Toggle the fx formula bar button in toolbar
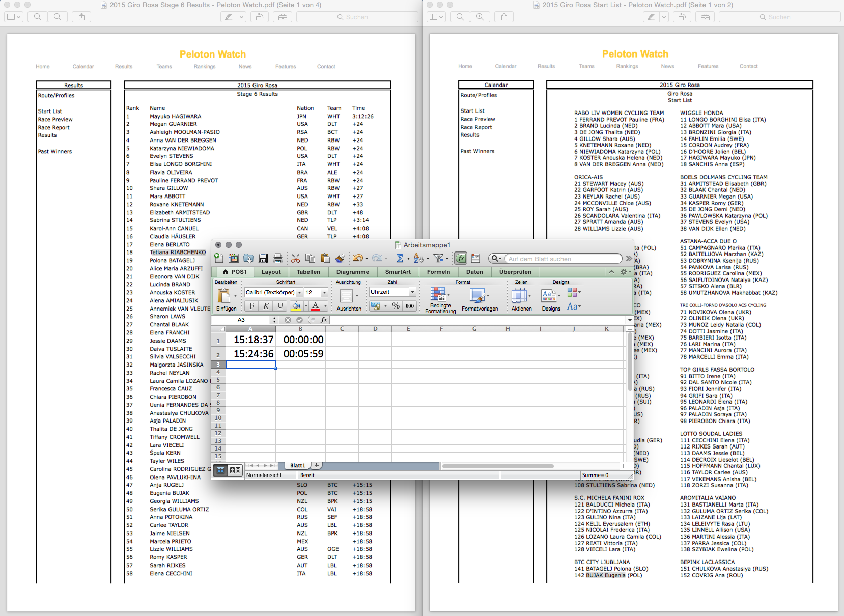This screenshot has width=844, height=616. coord(461,258)
